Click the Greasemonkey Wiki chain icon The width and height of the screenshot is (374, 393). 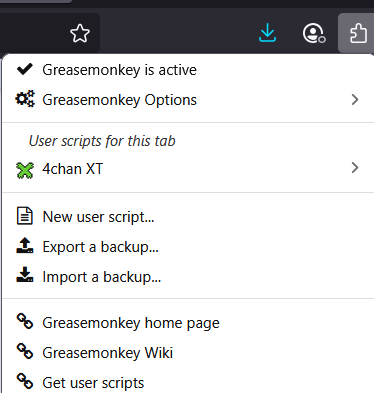coord(25,351)
